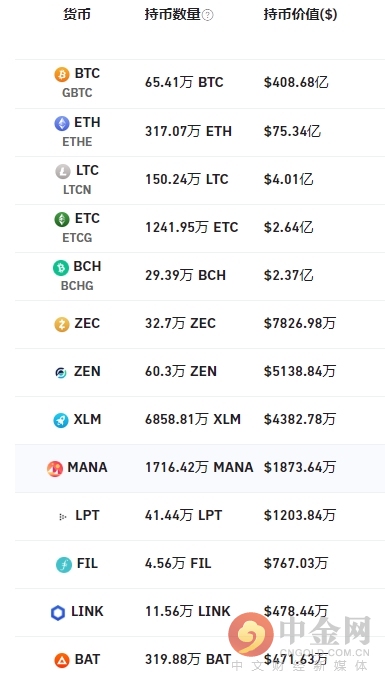Screen dimensions: 385x684
Task: Click the question mark help icon beside 持币数量
Action: pyautogui.click(x=208, y=15)
